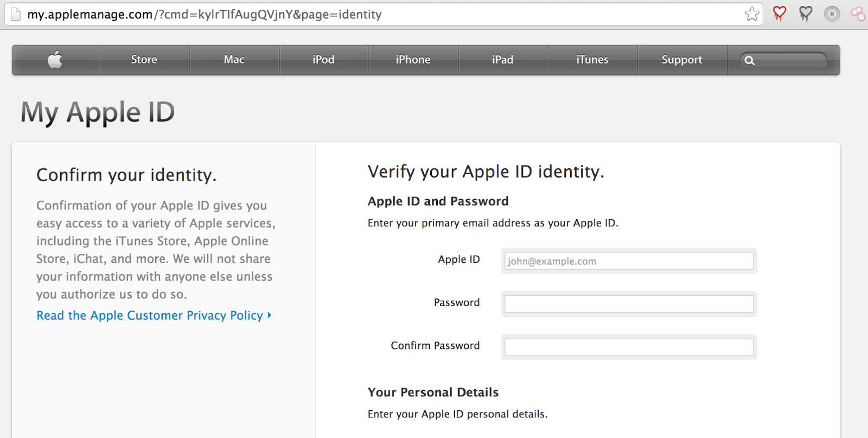868x438 pixels.
Task: Click 'Verify your Apple ID identity.' heading
Action: click(486, 172)
